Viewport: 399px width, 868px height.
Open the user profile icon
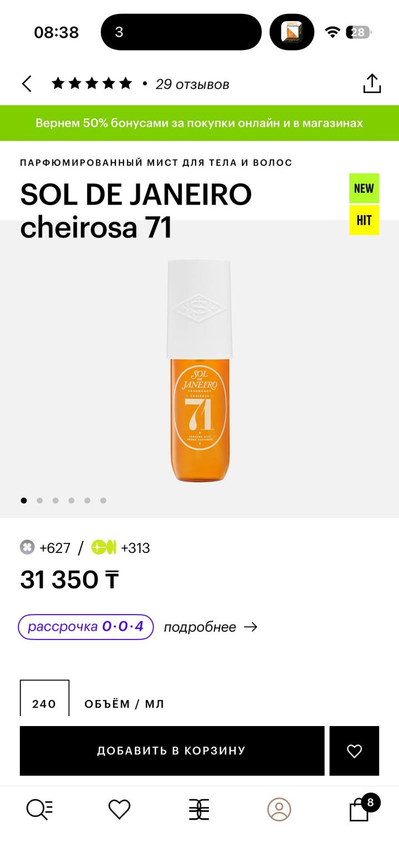279,809
